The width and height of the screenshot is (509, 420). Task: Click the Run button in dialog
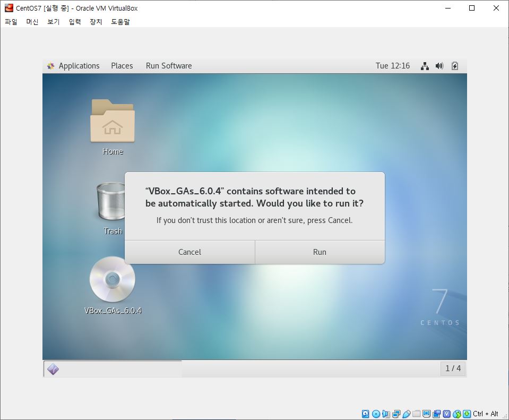(320, 252)
